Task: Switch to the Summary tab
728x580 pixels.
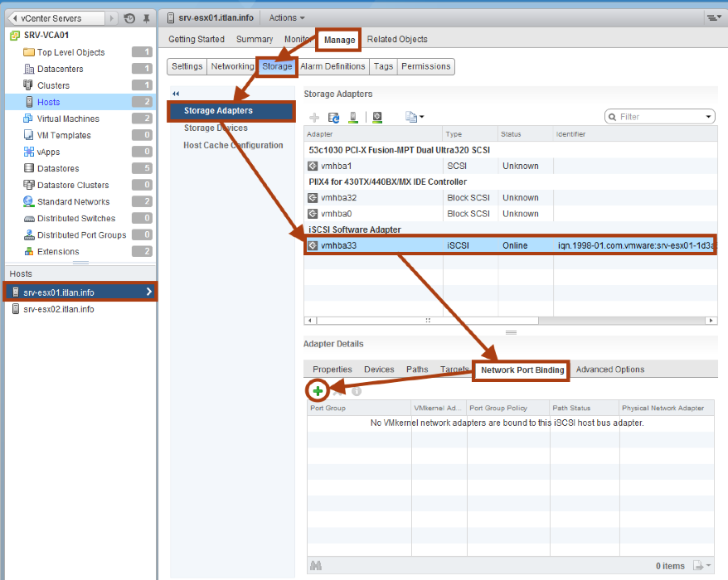Action: point(255,39)
